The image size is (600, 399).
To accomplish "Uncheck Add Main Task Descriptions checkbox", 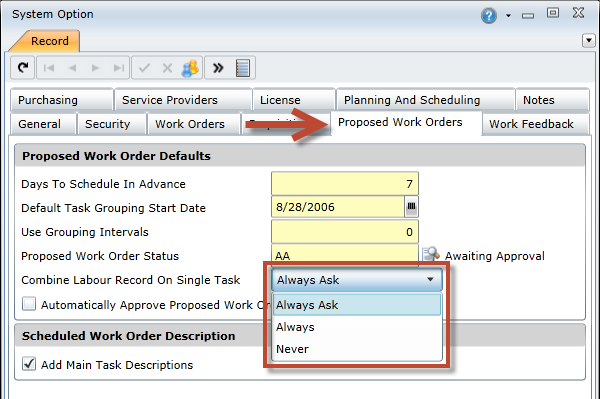I will 29,364.
